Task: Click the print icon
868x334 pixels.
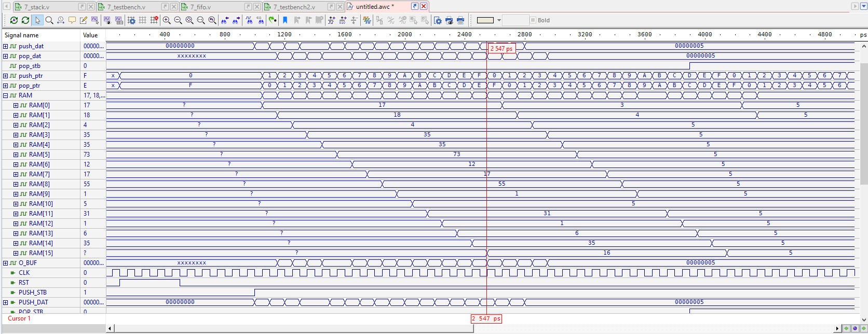Action: [x=460, y=20]
